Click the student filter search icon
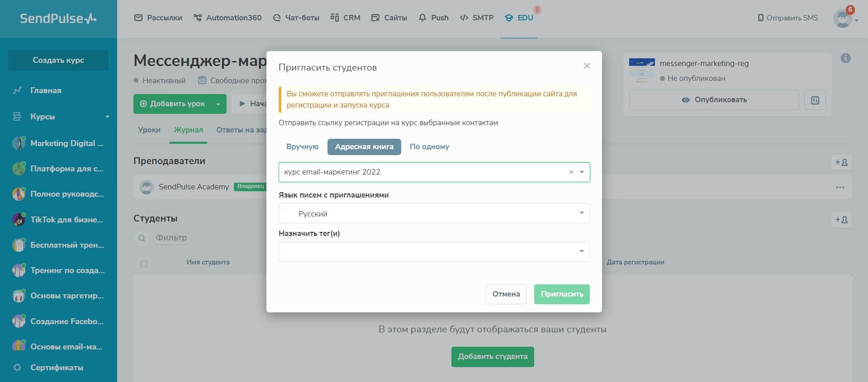The height and width of the screenshot is (382, 868). coord(142,238)
